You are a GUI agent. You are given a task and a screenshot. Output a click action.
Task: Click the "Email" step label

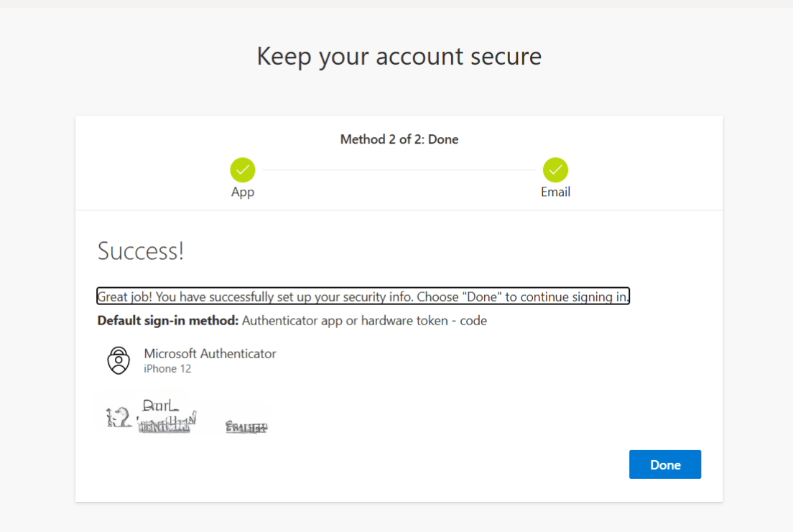coord(555,192)
